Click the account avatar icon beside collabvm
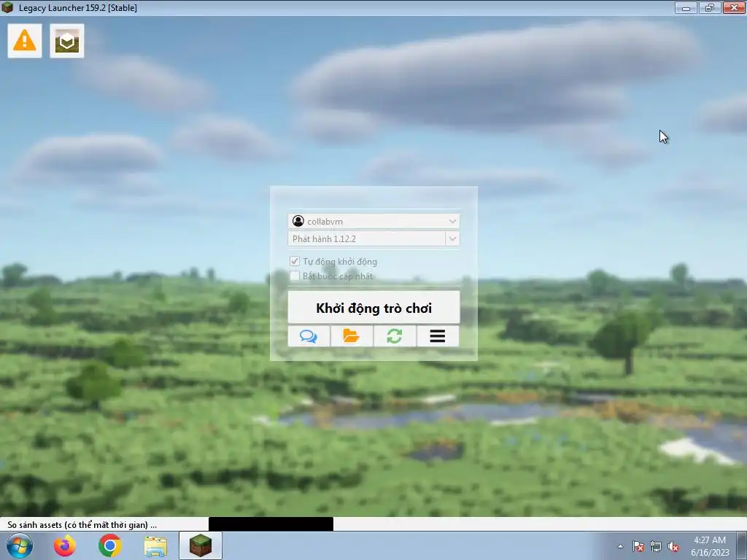The width and height of the screenshot is (747, 560). 298,221
